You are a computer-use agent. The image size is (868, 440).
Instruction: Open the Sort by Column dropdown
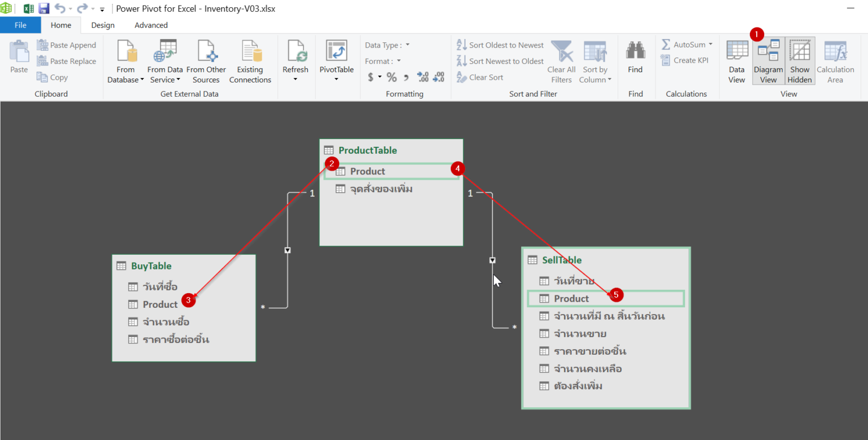click(595, 63)
